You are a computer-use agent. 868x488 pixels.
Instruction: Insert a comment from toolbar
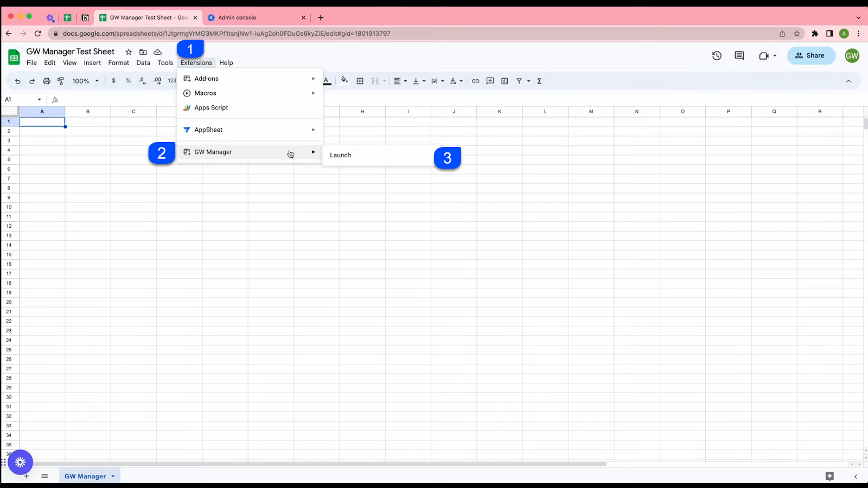coord(490,81)
